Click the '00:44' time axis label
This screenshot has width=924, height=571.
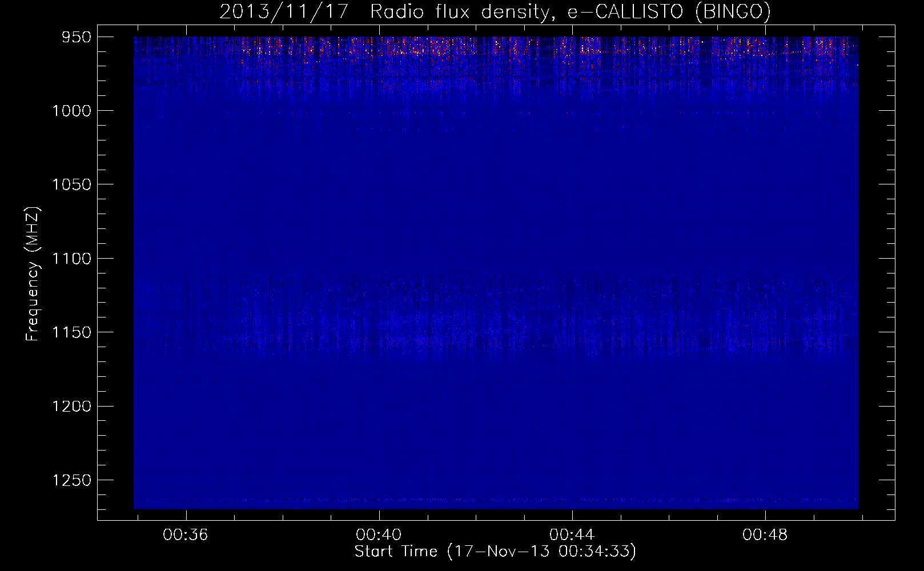572,535
